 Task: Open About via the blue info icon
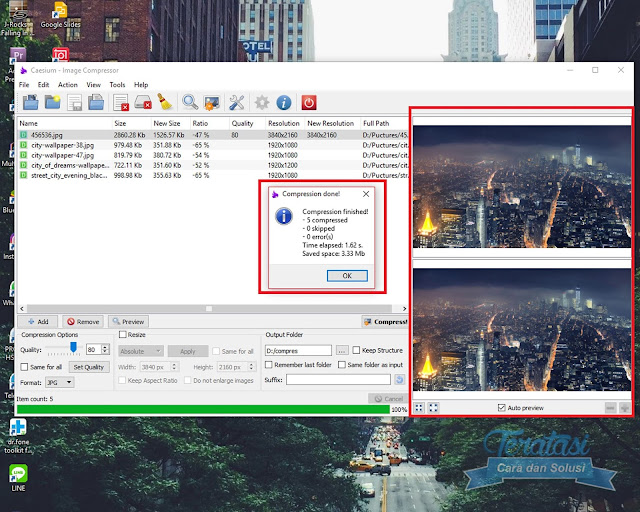point(284,102)
